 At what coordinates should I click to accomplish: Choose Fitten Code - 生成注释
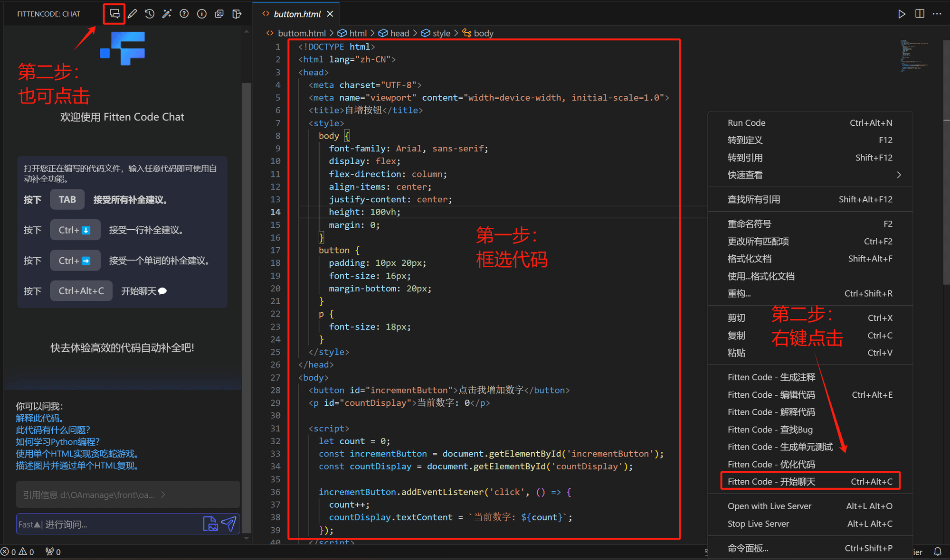tap(810, 377)
